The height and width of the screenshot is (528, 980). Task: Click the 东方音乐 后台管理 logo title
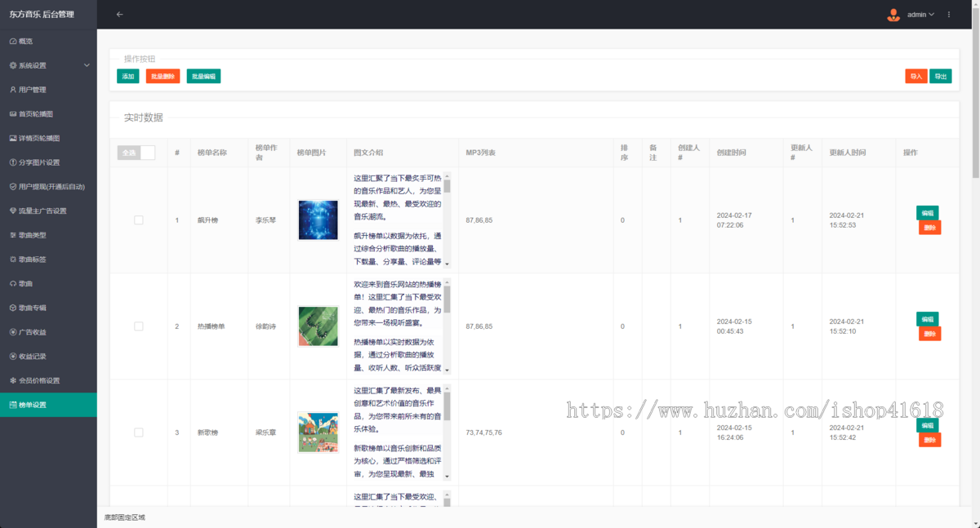coord(42,15)
